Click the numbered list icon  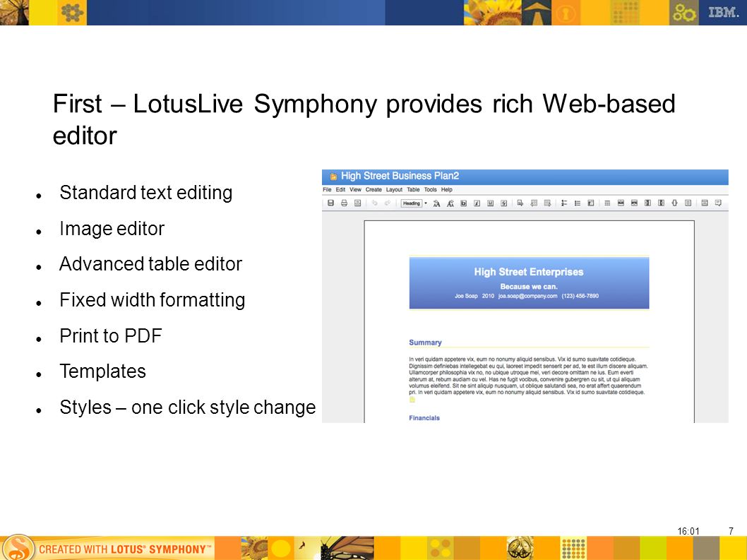pos(563,203)
